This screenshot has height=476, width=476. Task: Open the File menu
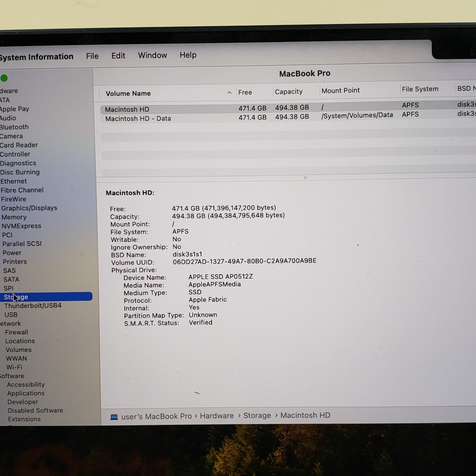click(x=92, y=56)
